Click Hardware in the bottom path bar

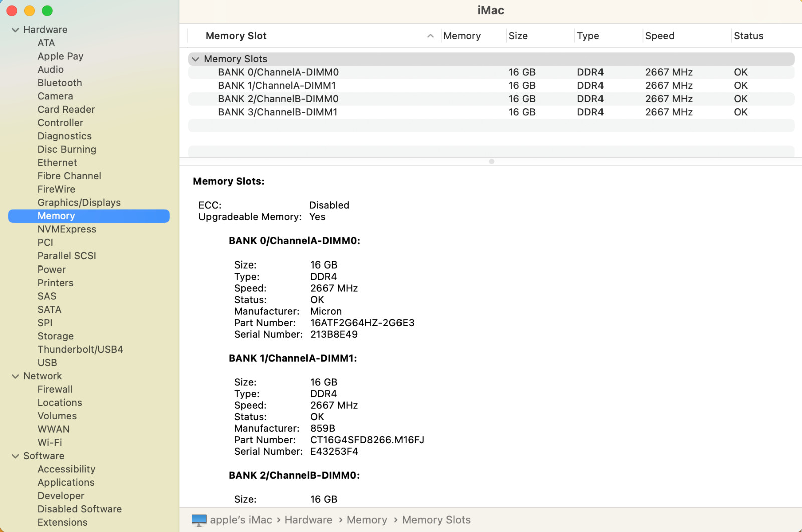[x=308, y=520]
